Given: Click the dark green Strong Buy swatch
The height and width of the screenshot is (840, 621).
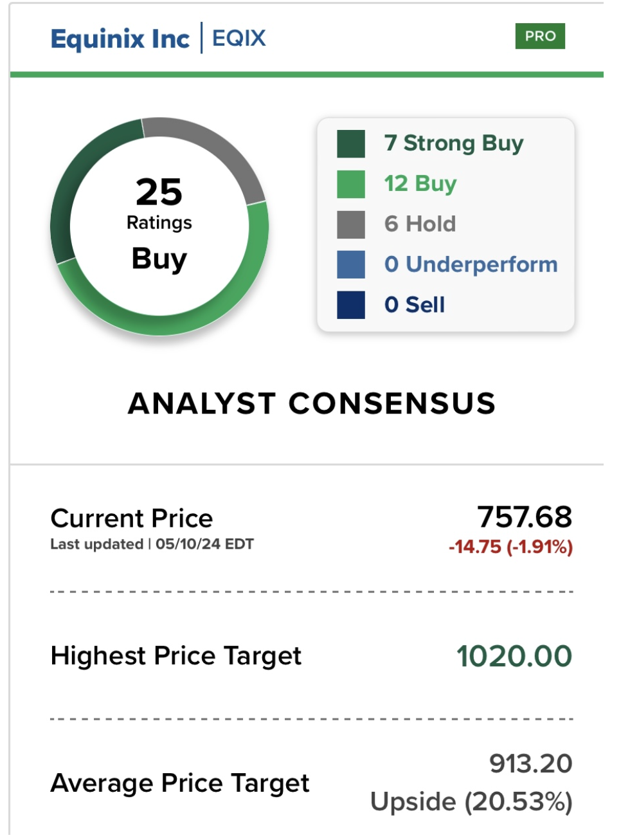Looking at the screenshot, I should pyautogui.click(x=350, y=143).
